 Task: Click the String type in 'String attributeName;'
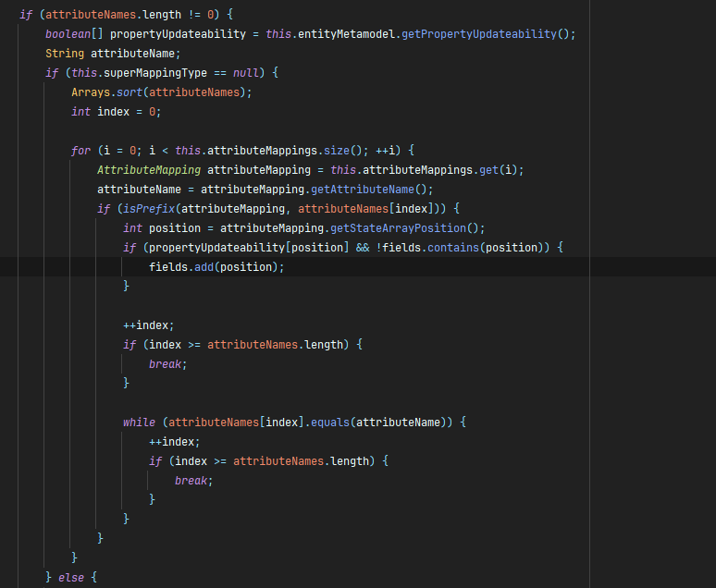(65, 54)
